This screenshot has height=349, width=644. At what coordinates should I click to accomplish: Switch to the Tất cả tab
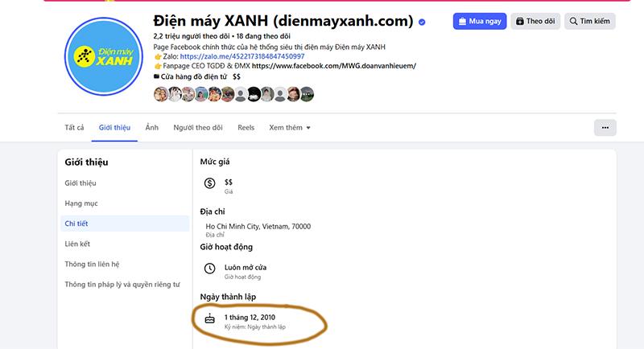(x=74, y=128)
